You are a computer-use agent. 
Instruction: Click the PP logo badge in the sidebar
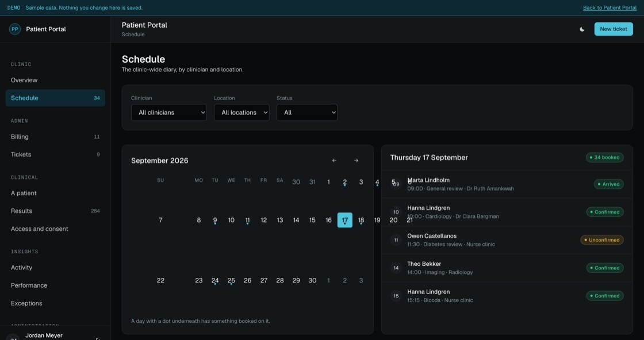15,29
